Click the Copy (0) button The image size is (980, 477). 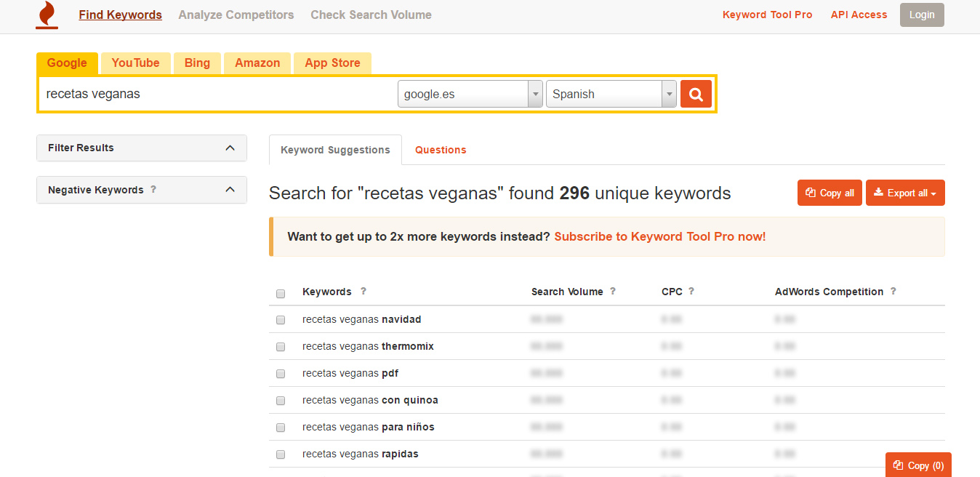pos(918,465)
